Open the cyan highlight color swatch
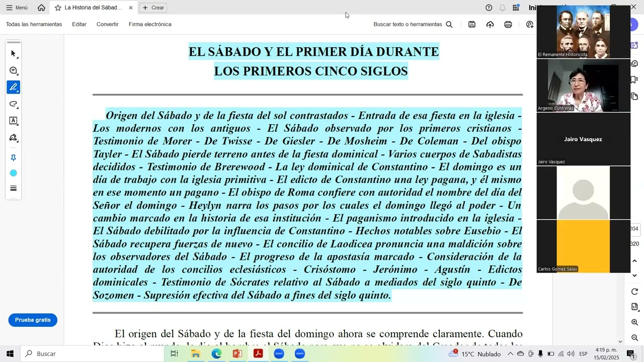The height and width of the screenshot is (362, 644). point(14,173)
